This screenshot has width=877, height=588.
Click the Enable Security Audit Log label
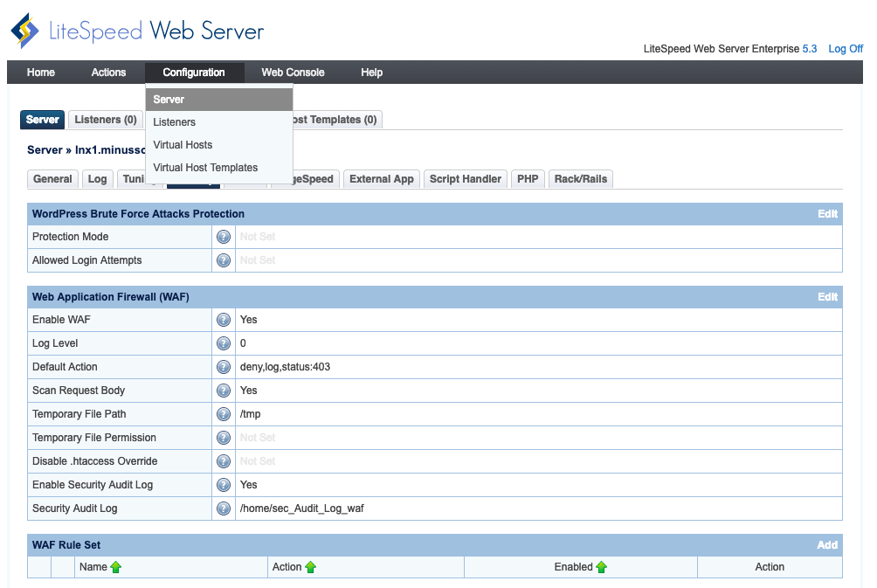pyautogui.click(x=93, y=485)
